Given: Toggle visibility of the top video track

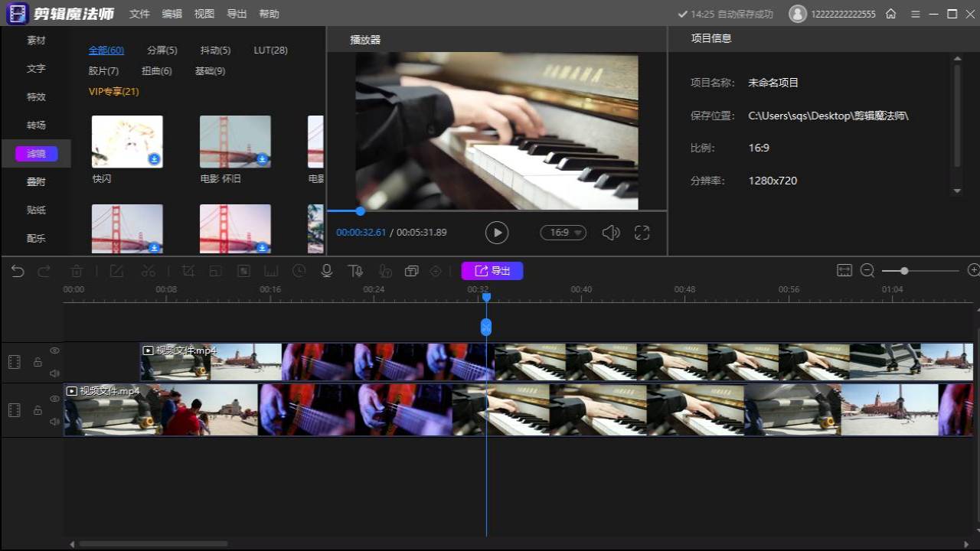Looking at the screenshot, I should coord(54,350).
